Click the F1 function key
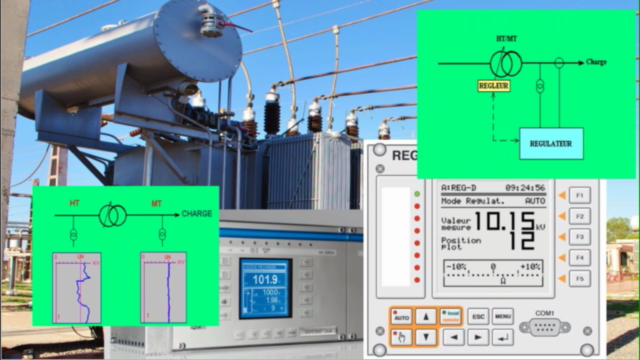The height and width of the screenshot is (360, 640). (x=580, y=195)
